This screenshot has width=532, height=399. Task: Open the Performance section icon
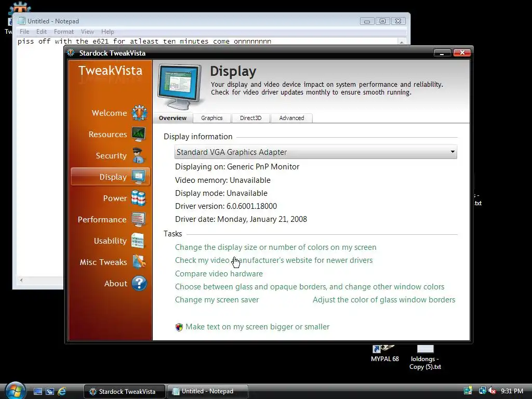138,220
